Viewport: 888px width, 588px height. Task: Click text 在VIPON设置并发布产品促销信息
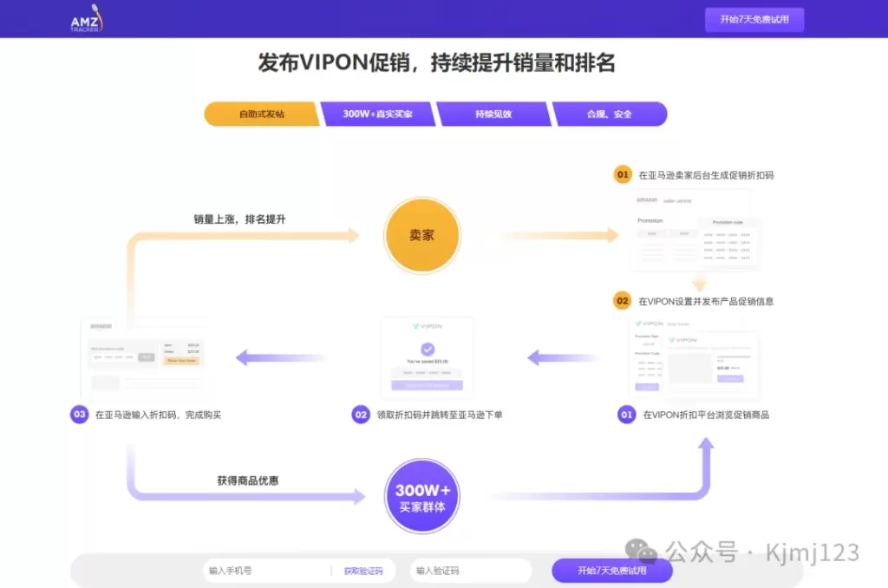click(x=706, y=301)
